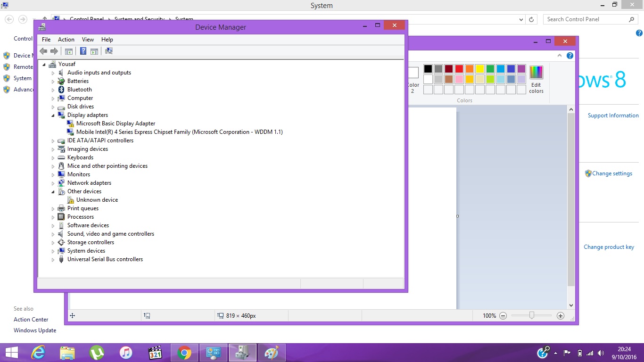Image resolution: width=644 pixels, height=362 pixels.
Task: Pick the black color swatch in Paint
Action: click(428, 69)
